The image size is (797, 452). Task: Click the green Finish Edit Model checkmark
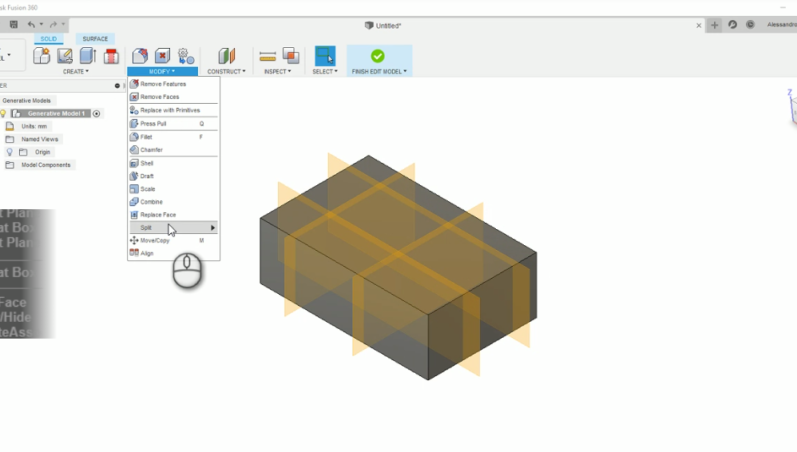click(x=378, y=56)
